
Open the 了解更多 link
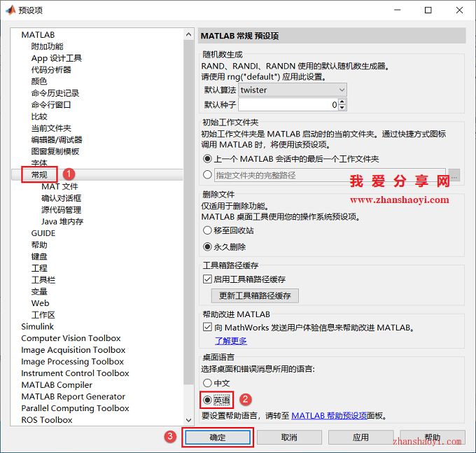tap(231, 341)
